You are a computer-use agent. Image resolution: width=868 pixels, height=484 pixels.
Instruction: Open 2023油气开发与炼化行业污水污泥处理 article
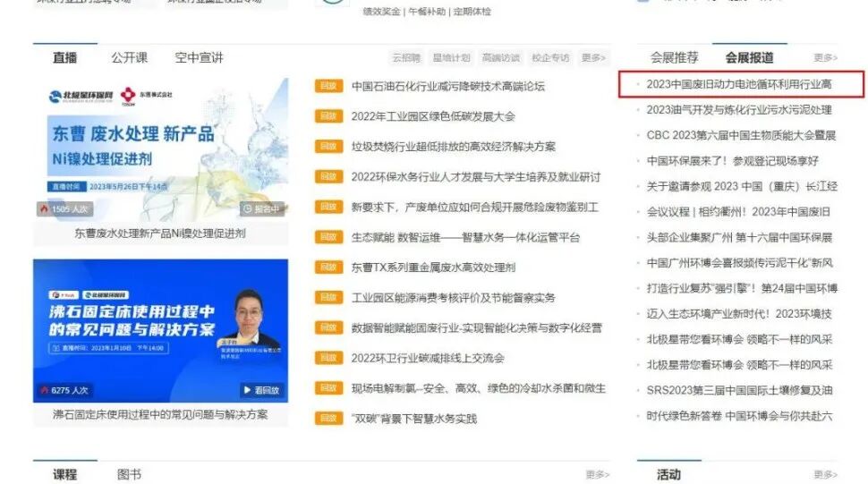click(x=739, y=109)
